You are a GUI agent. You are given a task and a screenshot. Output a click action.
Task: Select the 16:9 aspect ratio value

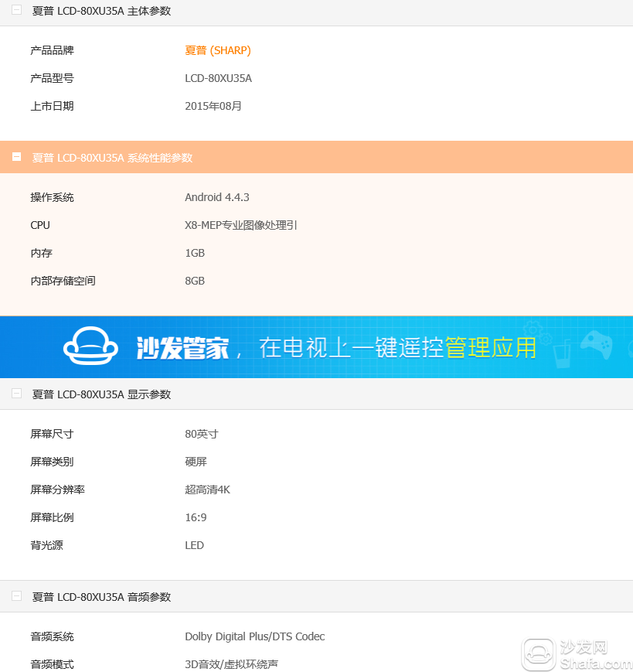(196, 517)
